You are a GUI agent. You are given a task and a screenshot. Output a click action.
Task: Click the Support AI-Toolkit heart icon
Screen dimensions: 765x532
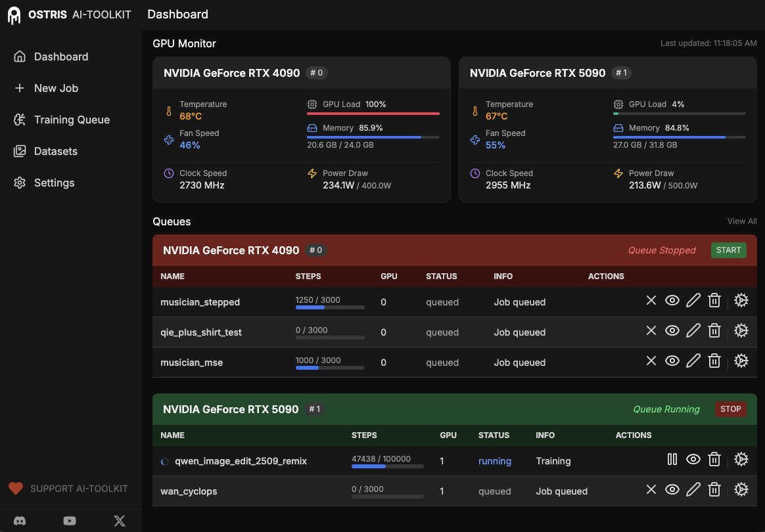[16, 488]
